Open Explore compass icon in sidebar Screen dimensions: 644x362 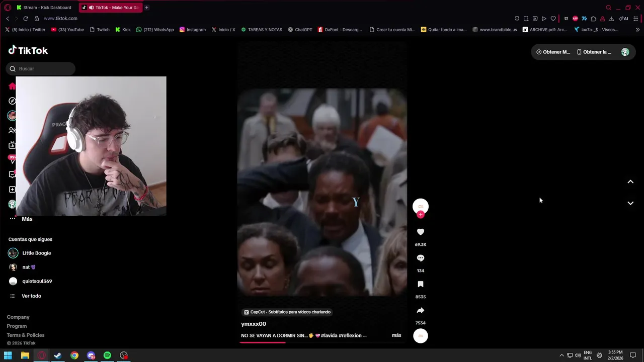pos(12,101)
